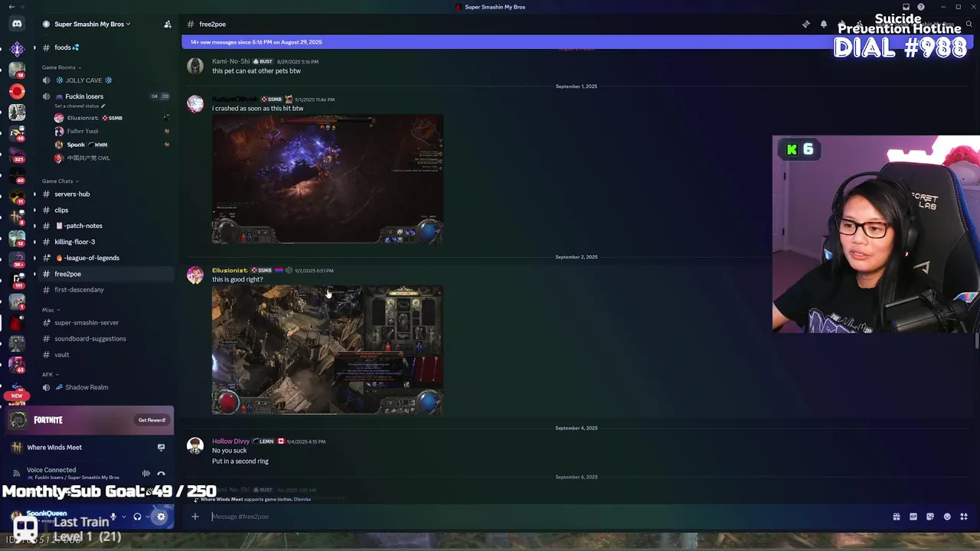Share screen for Where Winds Meet
980x551 pixels.
click(x=161, y=448)
